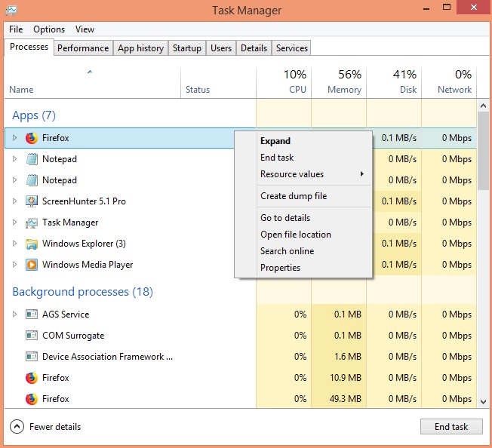Click the AGS Service process icon
This screenshot has height=448, width=492.
[x=32, y=315]
